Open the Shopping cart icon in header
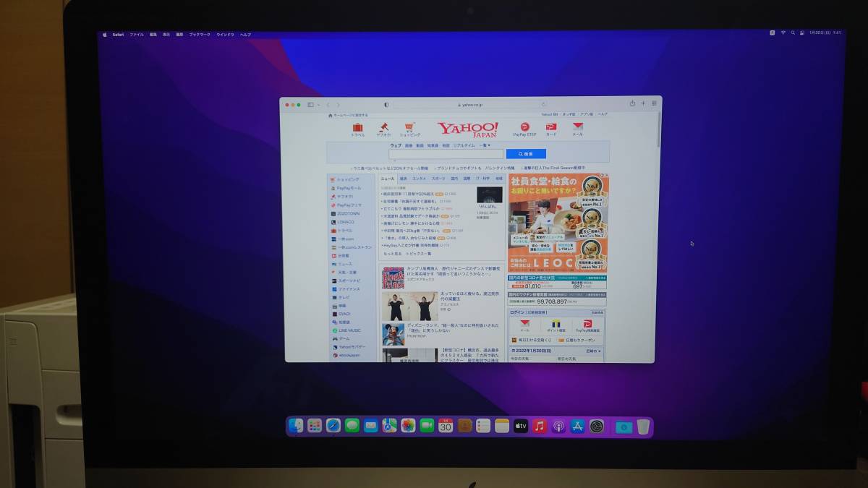Viewport: 868px width, 488px height. [x=409, y=128]
